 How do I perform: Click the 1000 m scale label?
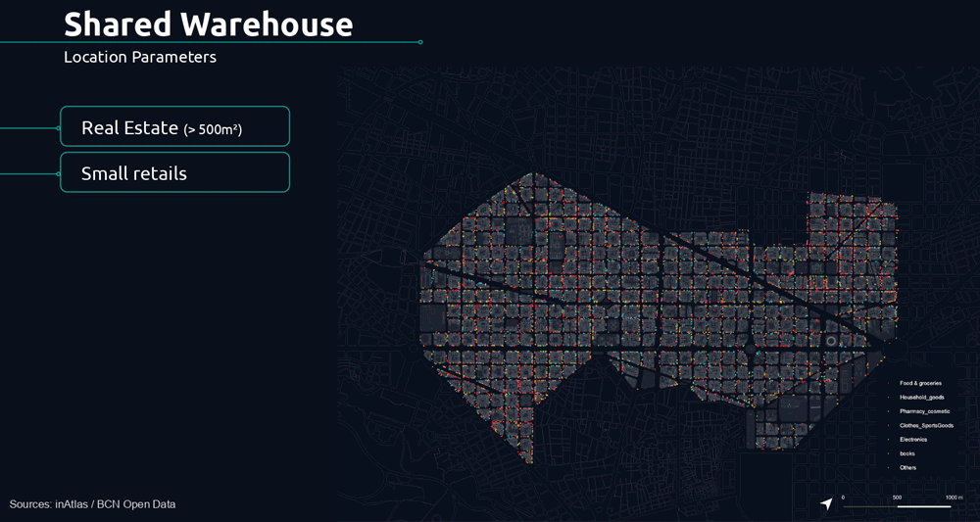tap(954, 498)
